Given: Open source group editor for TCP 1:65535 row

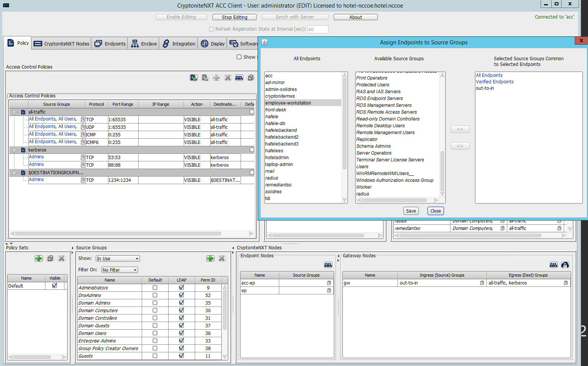Looking at the screenshot, I should coord(83,120).
